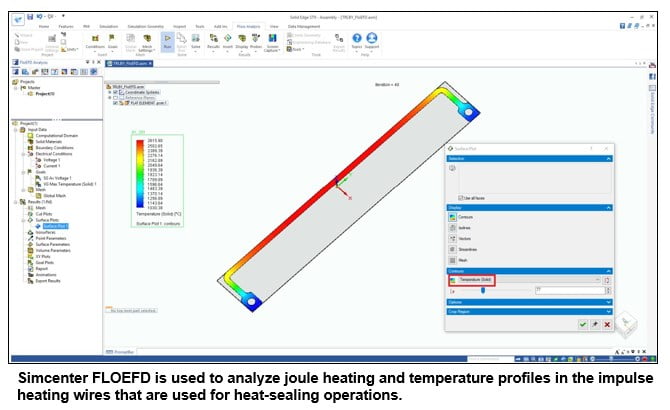Select Computational Domain in tree
The height and width of the screenshot is (410, 670).
(57, 135)
